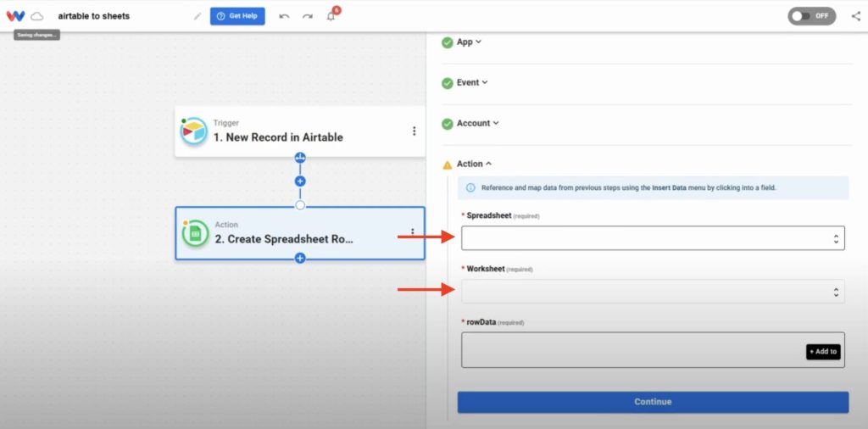Image resolution: width=868 pixels, height=429 pixels.
Task: Click the green check beside Event
Action: coord(448,83)
